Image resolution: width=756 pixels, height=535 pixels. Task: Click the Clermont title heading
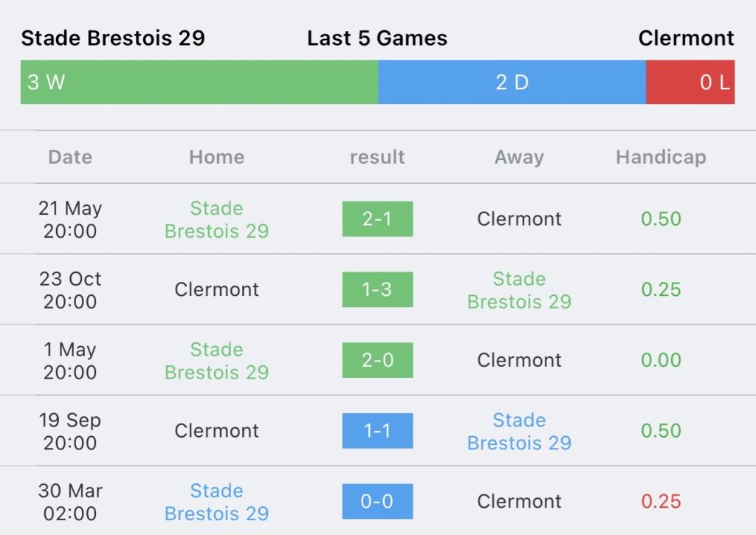686,38
